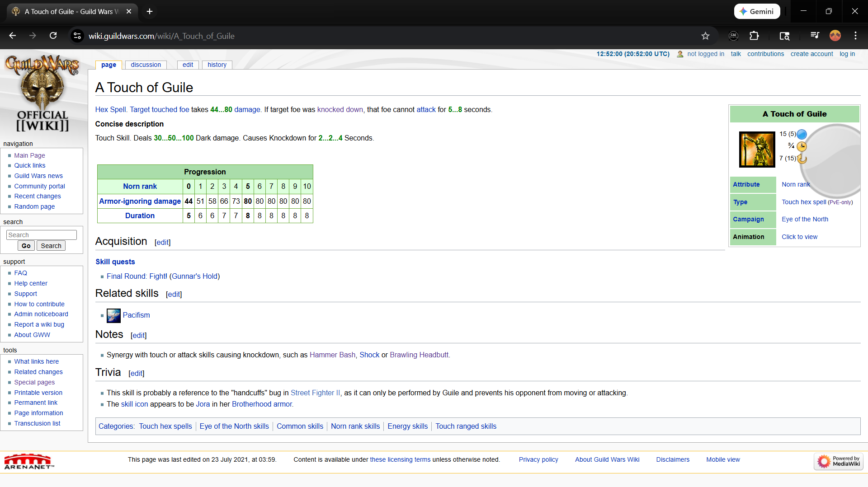
Task: Click the Go button
Action: [26, 246]
